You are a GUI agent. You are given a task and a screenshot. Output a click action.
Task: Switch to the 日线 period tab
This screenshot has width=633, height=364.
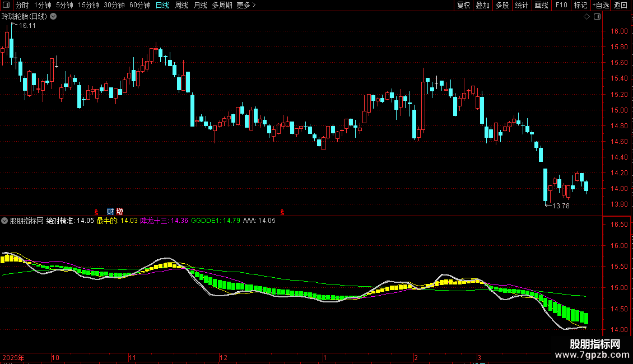pyautogui.click(x=162, y=5)
